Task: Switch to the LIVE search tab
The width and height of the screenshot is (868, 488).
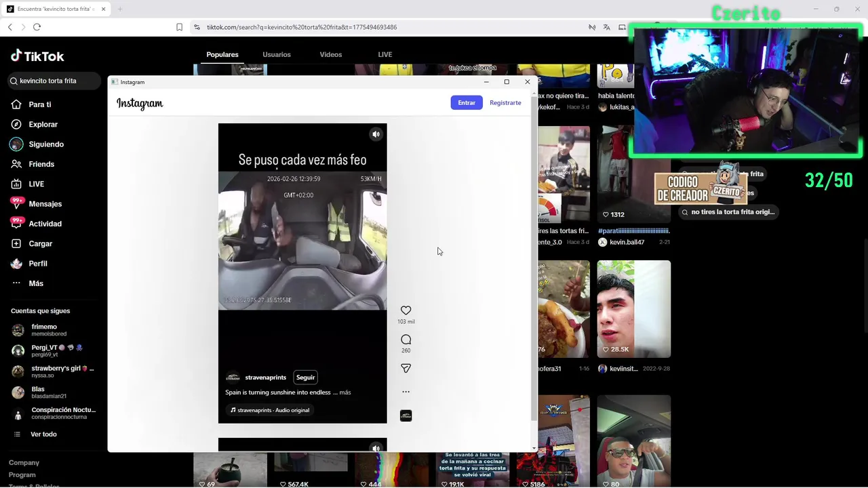Action: click(385, 55)
